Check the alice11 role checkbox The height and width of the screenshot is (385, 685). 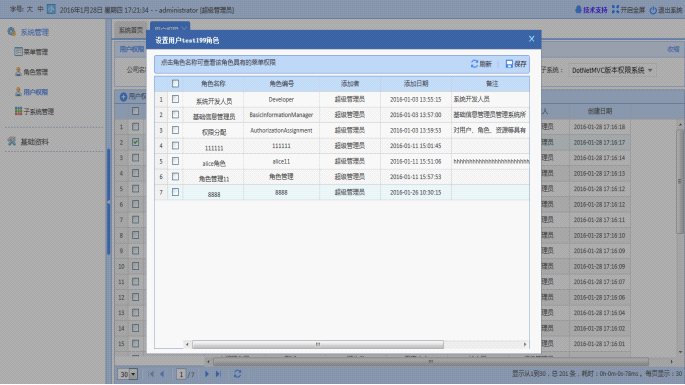[175, 161]
